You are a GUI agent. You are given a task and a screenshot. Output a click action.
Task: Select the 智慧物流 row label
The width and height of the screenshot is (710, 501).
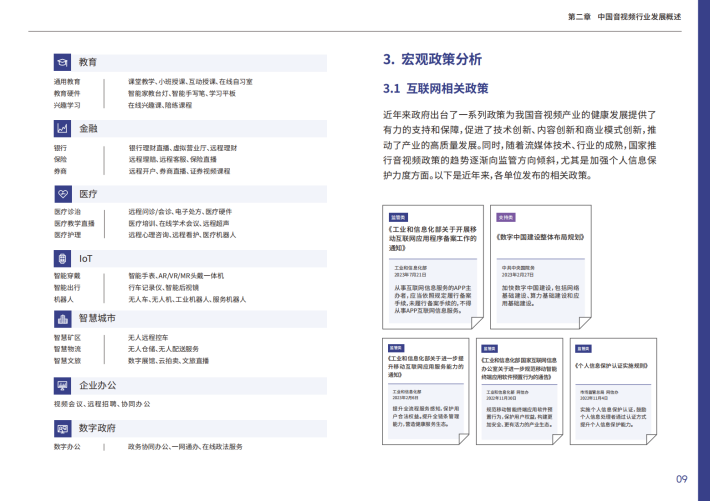(67, 349)
